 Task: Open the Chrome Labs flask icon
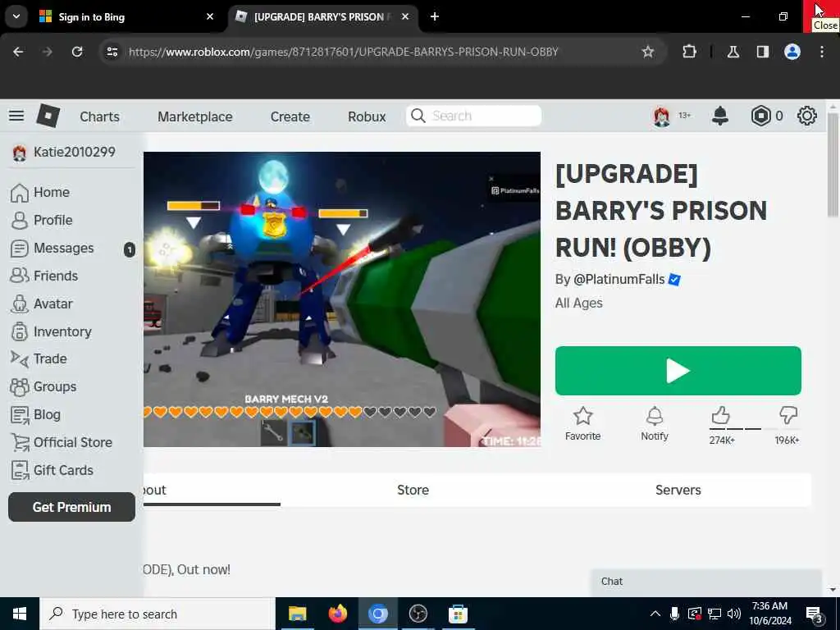733,52
